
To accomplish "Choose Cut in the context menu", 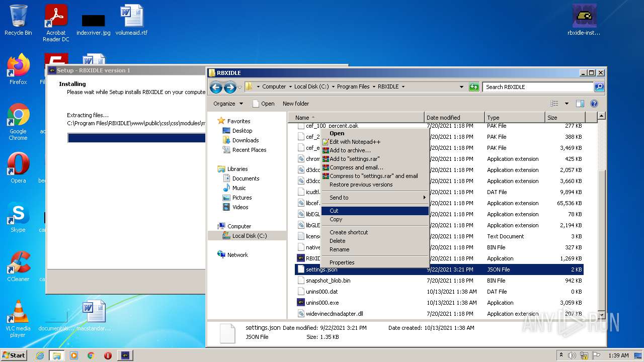I will coord(375,211).
